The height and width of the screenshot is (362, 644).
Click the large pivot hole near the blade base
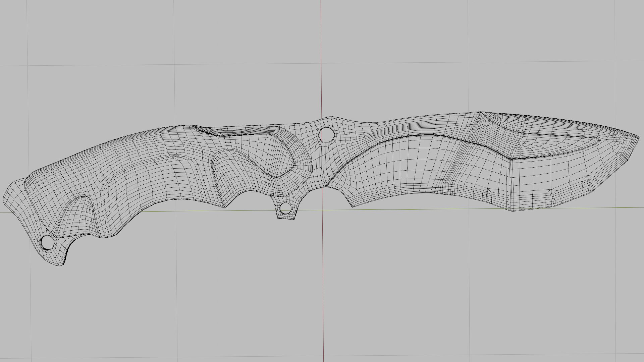tap(327, 134)
